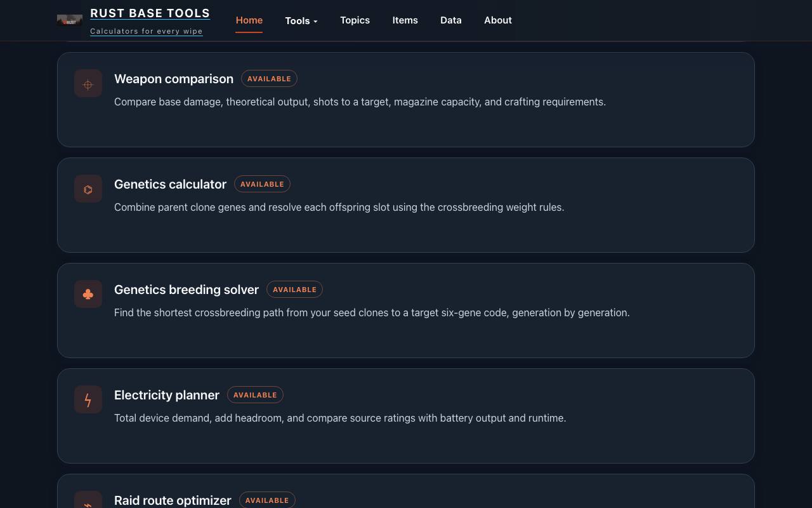Viewport: 812px width, 508px height.
Task: Open the Topics page
Action: 355,20
